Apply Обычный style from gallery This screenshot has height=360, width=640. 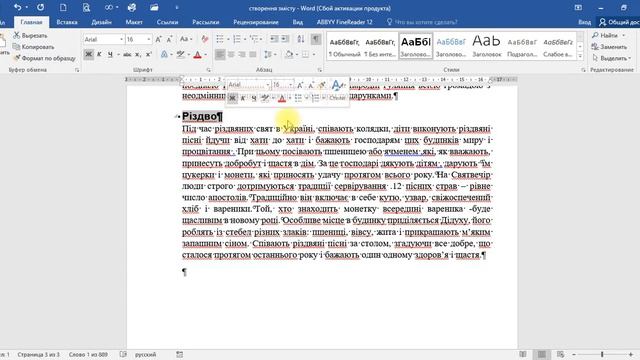click(344, 46)
